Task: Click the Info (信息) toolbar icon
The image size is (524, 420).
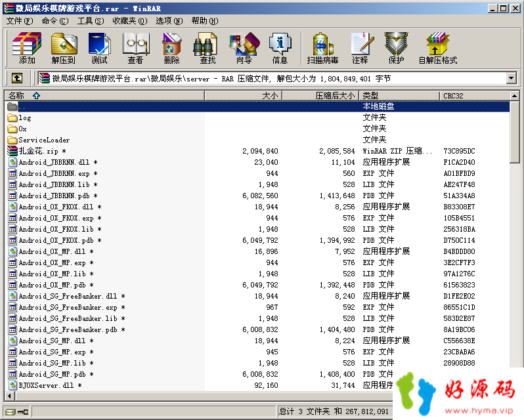Action: point(280,48)
